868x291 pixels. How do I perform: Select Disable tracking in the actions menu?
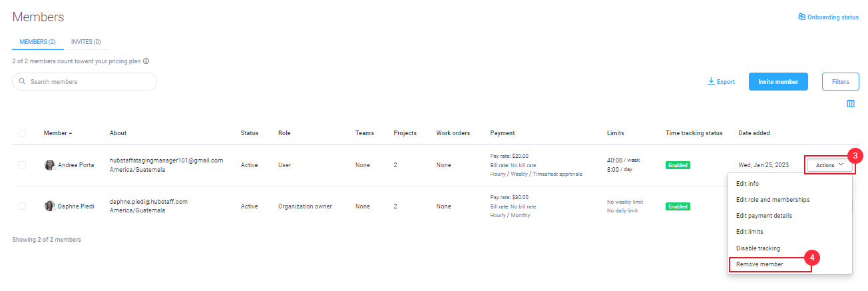(x=758, y=248)
